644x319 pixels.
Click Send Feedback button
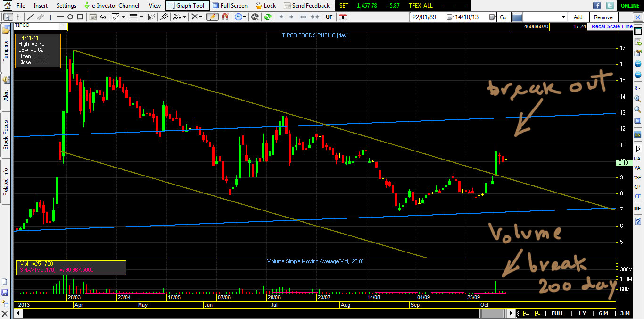click(x=307, y=6)
